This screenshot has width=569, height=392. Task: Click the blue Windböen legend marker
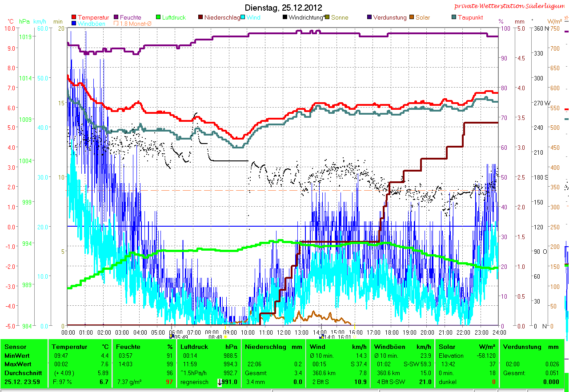[74, 24]
